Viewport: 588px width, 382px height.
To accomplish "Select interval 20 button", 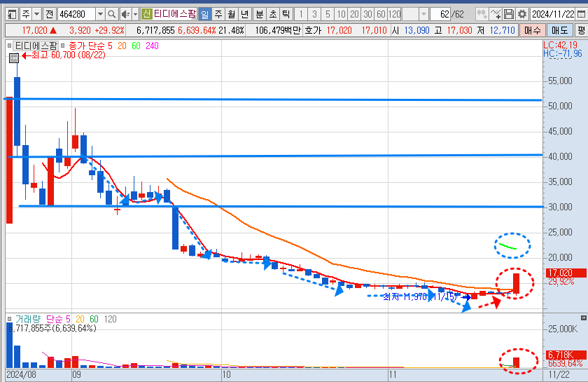I will (x=354, y=14).
